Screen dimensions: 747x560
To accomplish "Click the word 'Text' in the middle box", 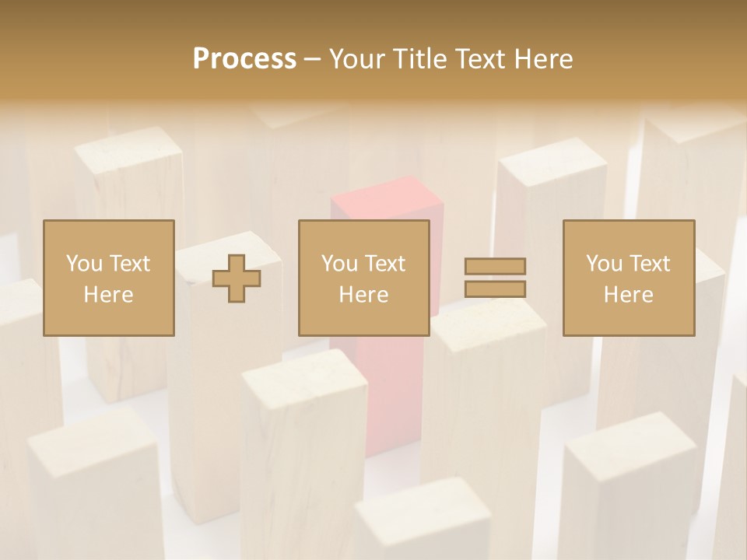I will point(385,263).
